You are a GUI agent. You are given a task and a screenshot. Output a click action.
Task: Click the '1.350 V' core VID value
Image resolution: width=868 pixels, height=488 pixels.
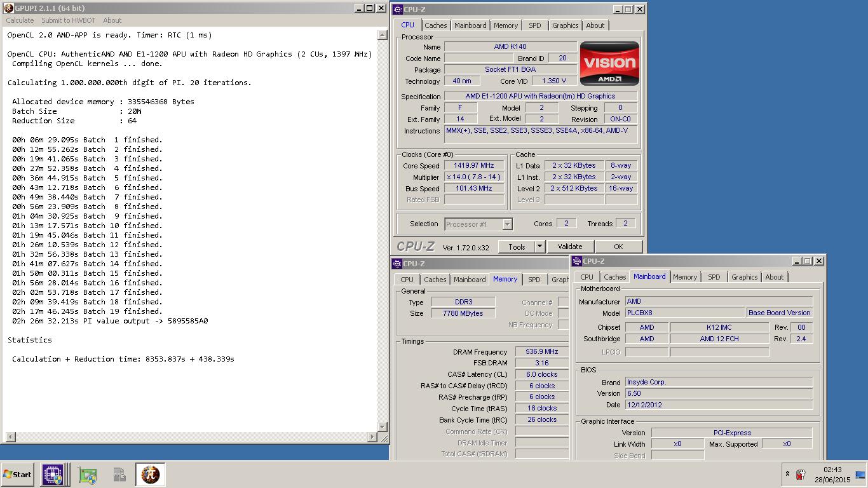tap(553, 81)
